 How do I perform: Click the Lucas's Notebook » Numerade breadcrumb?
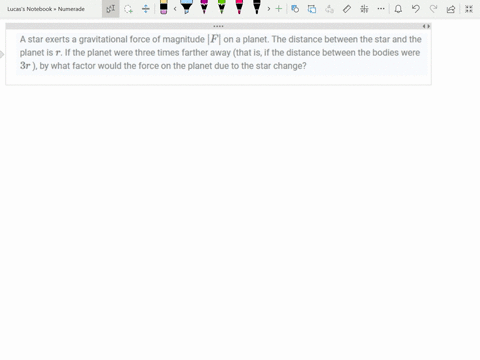[x=46, y=9]
